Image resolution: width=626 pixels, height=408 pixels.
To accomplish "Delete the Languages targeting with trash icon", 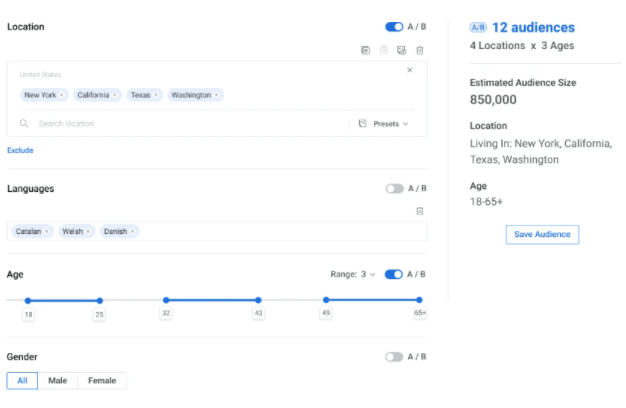I will point(420,211).
